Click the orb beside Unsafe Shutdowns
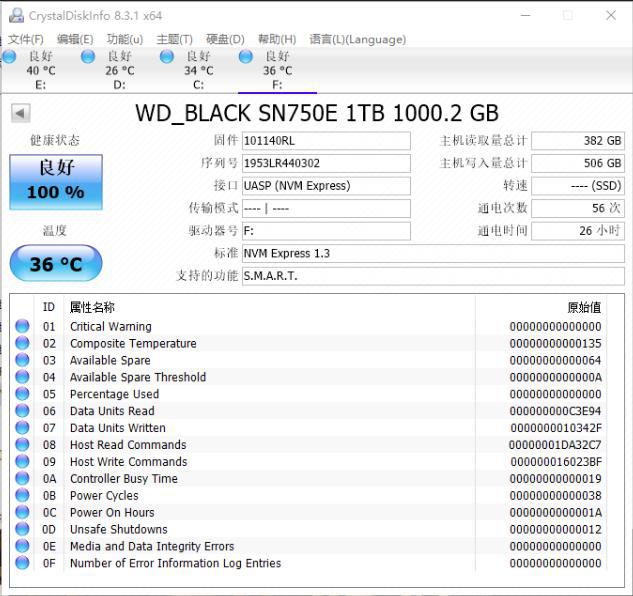Image resolution: width=633 pixels, height=596 pixels. (x=22, y=529)
